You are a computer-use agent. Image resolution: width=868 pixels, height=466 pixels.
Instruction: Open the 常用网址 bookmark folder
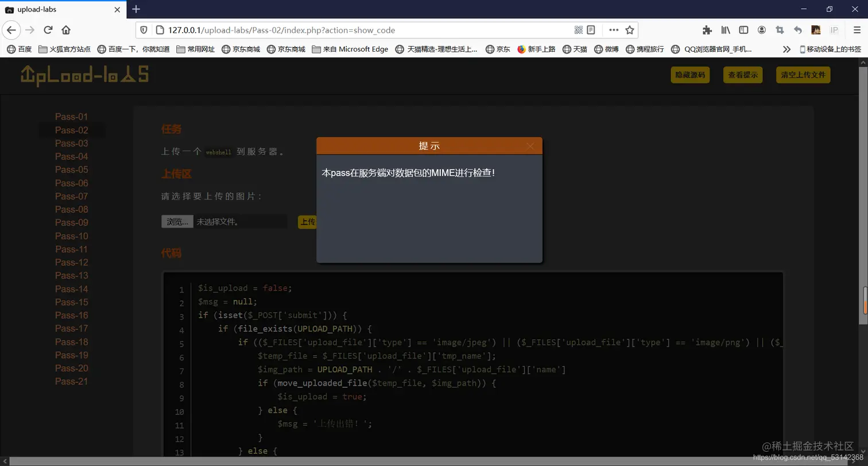coord(196,49)
